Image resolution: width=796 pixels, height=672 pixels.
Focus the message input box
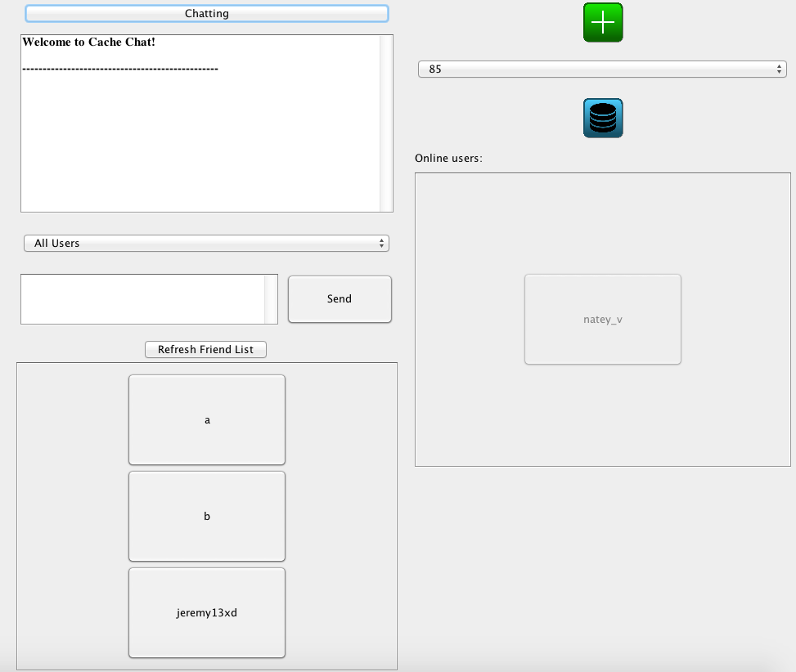143,299
